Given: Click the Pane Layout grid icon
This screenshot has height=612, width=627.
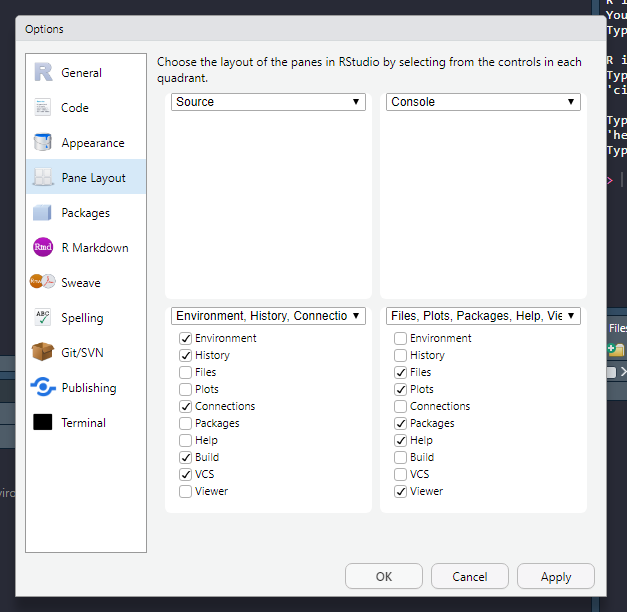Looking at the screenshot, I should [43, 177].
